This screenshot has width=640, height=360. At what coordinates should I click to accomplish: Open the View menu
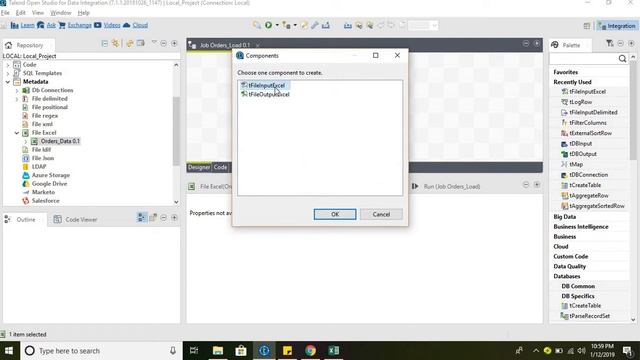[x=38, y=13]
